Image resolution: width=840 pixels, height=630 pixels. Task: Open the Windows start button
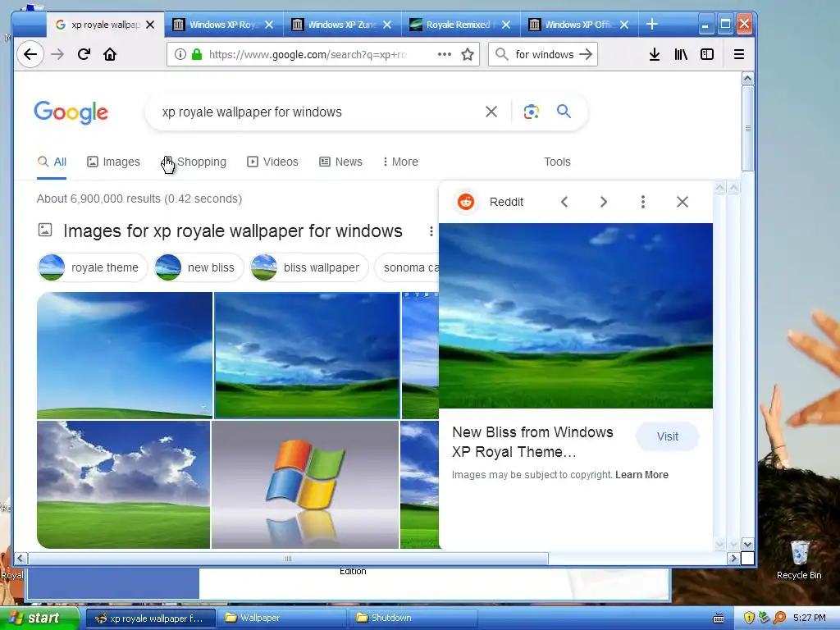coord(39,619)
